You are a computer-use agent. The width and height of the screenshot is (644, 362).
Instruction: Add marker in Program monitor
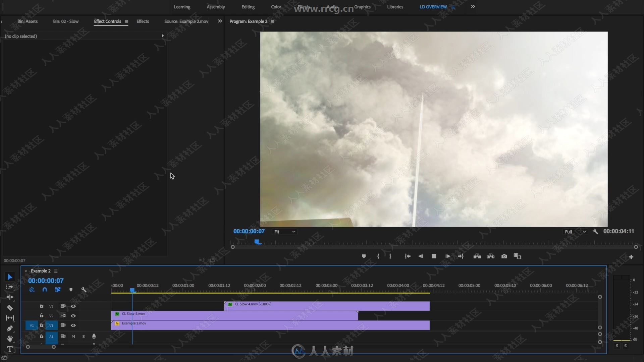[x=364, y=256]
